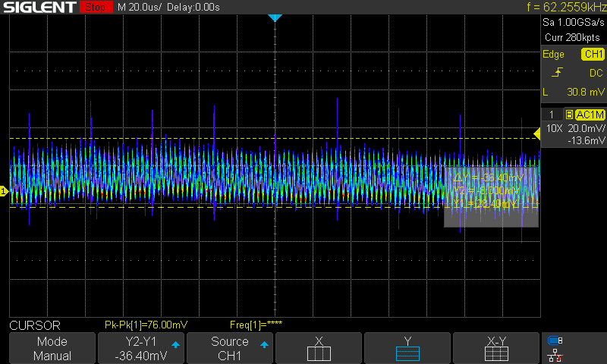Select the Edge trigger type label
The width and height of the screenshot is (607, 364).
click(553, 54)
